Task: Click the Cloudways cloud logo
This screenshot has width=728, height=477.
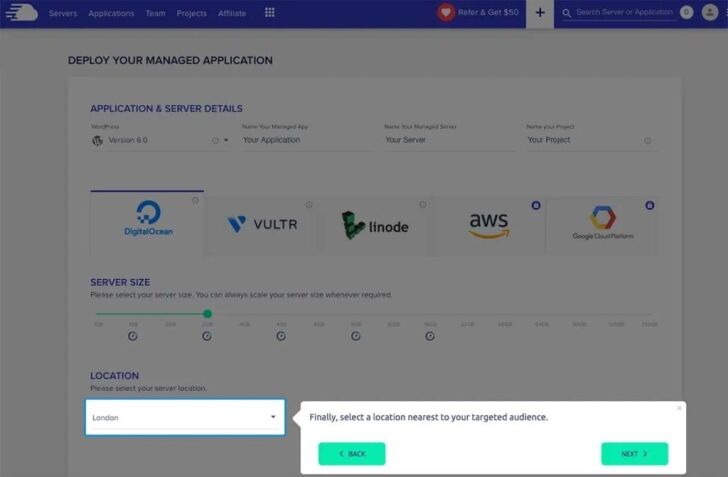Action: [x=21, y=13]
